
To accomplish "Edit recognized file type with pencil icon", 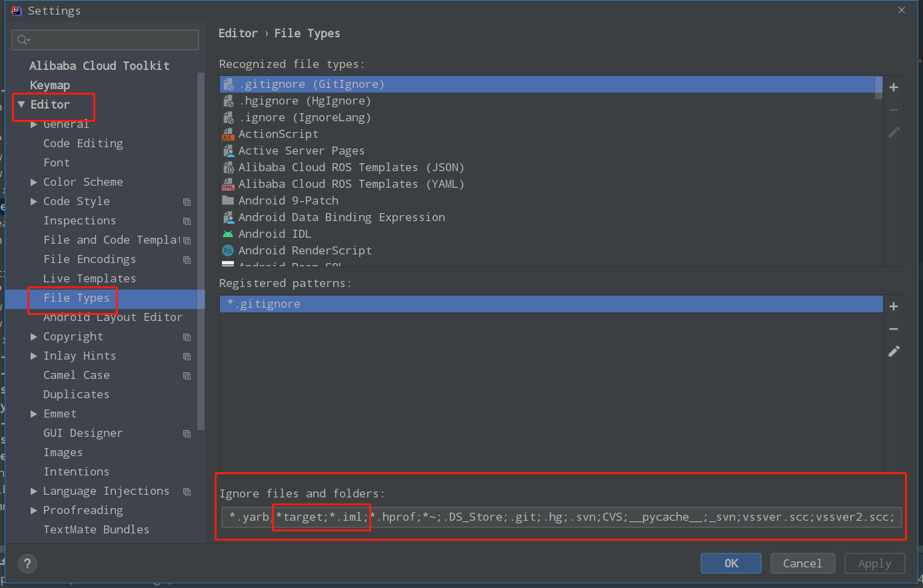I will pos(894,132).
